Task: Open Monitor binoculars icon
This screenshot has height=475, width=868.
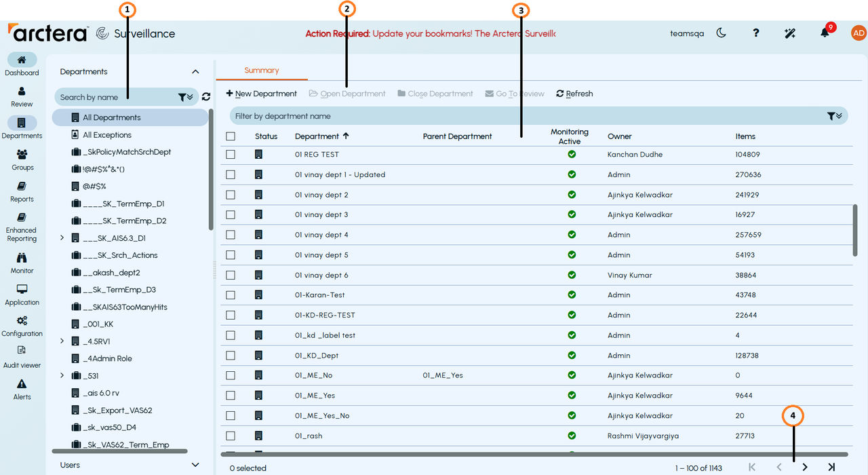Action: [x=22, y=258]
